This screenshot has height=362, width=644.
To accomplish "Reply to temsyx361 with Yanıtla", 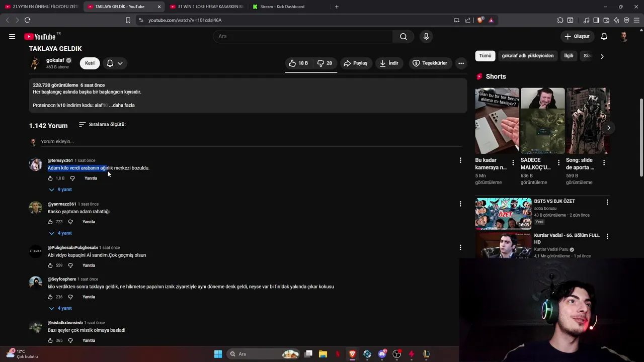I will [x=91, y=178].
